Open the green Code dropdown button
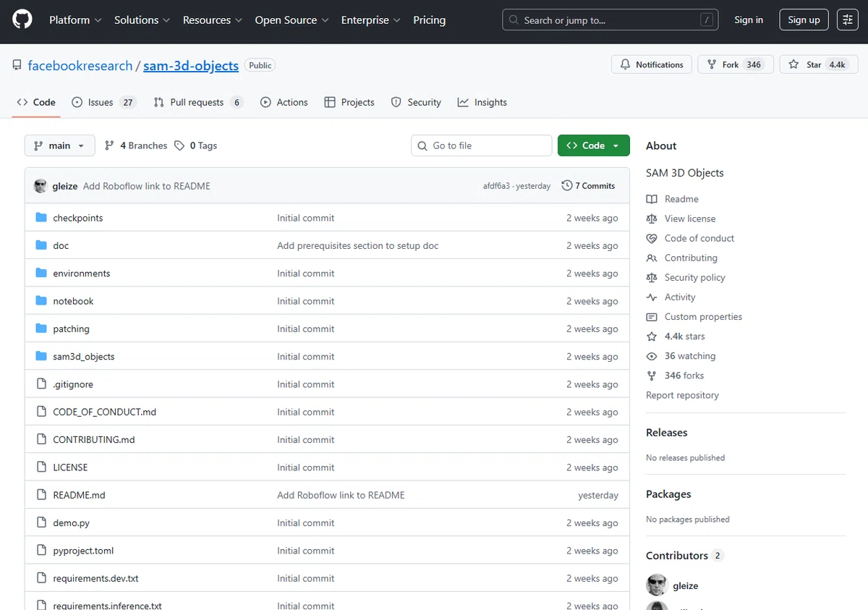The height and width of the screenshot is (610, 868). coord(593,145)
